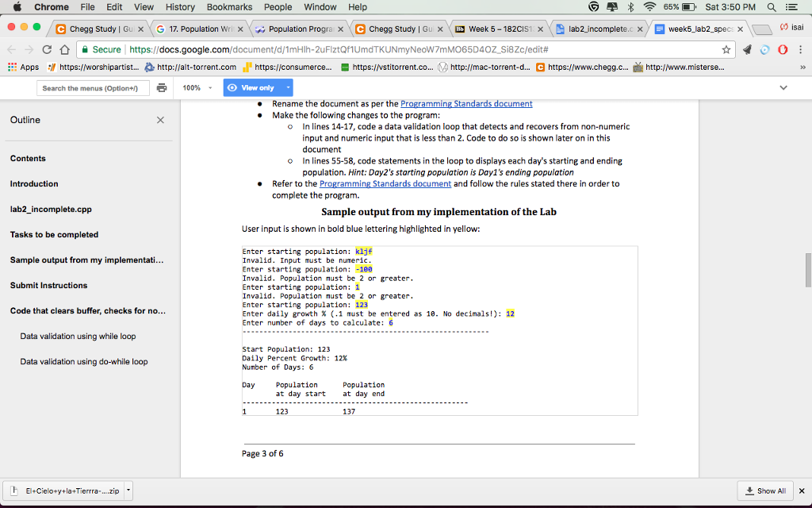This screenshot has width=812, height=508.
Task: Click the Search the menus field
Action: tap(90, 88)
